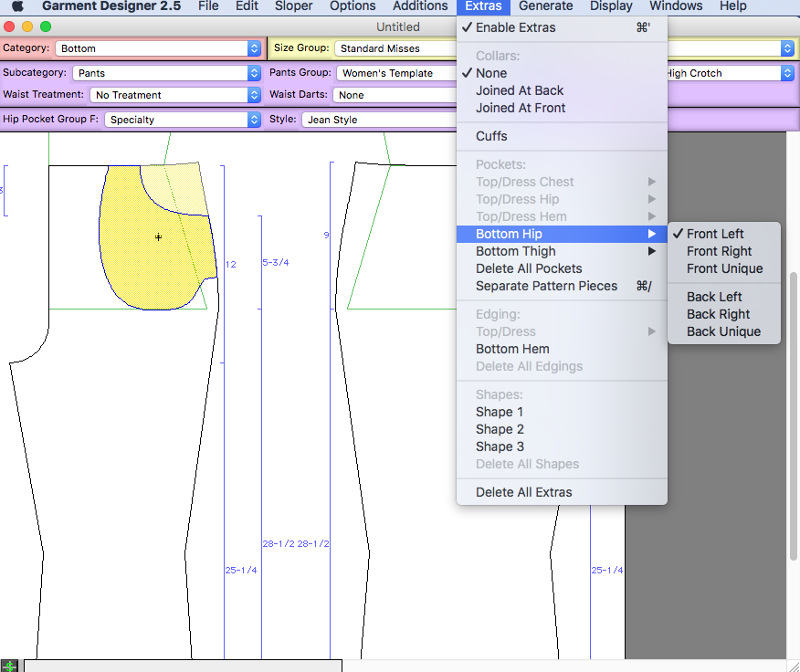Choose Front Right hip pocket
Screen dimensions: 800x672
(724, 251)
